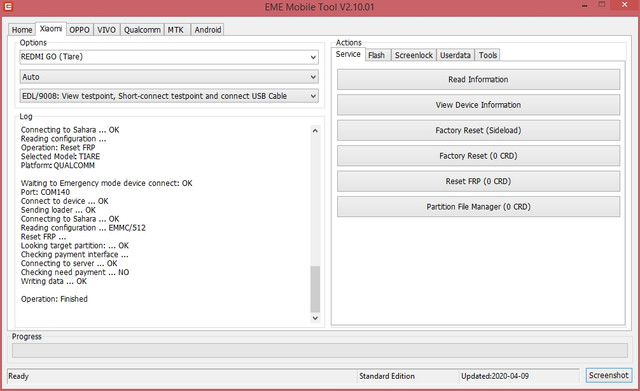Click 'Operation: Reset FRP' log line
The width and height of the screenshot is (640, 391).
point(58,148)
